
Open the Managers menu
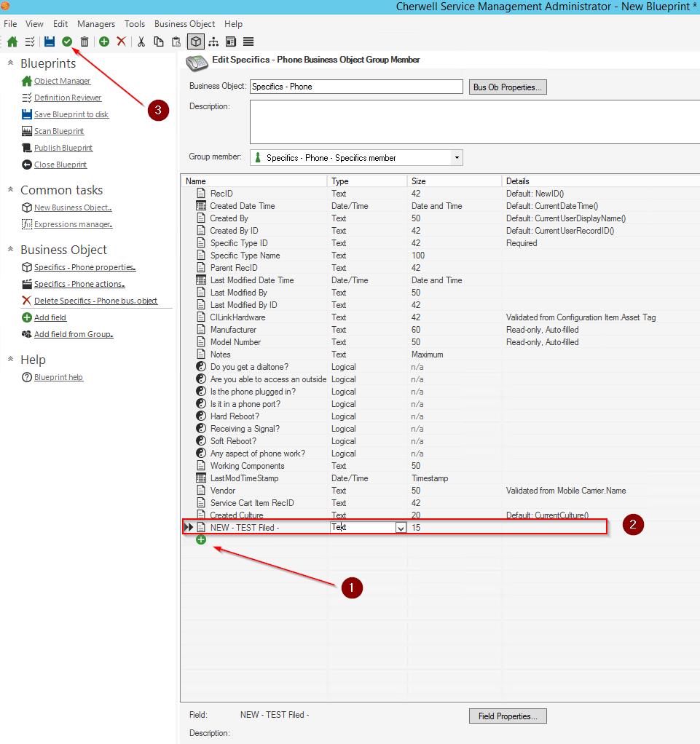click(95, 24)
